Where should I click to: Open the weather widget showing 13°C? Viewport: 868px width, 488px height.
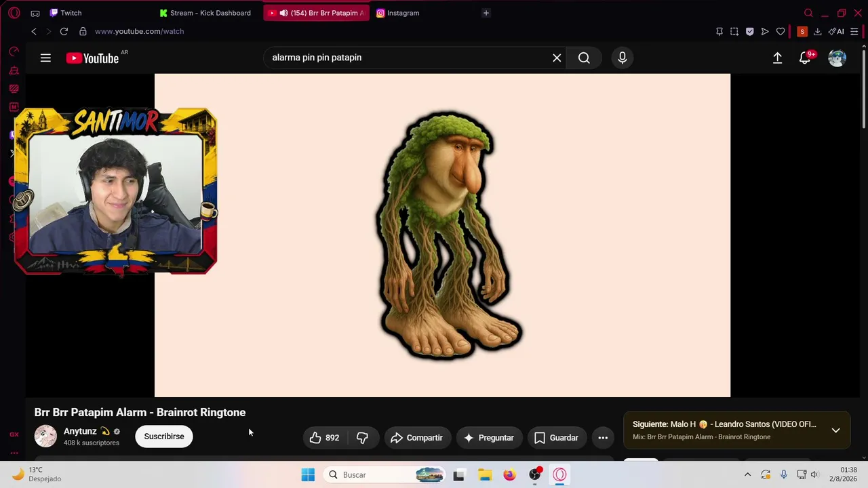pyautogui.click(x=37, y=474)
